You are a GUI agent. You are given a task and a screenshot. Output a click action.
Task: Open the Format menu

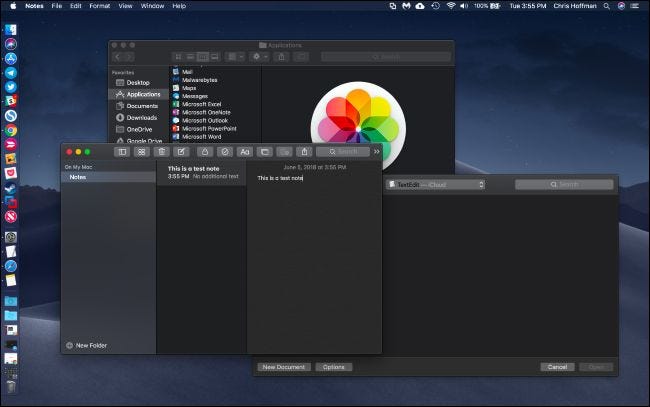click(100, 6)
